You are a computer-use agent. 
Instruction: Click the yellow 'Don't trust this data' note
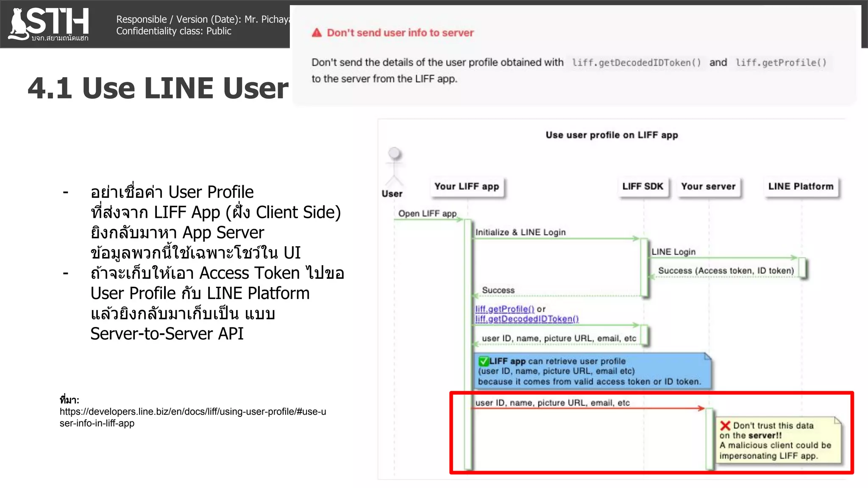(779, 441)
